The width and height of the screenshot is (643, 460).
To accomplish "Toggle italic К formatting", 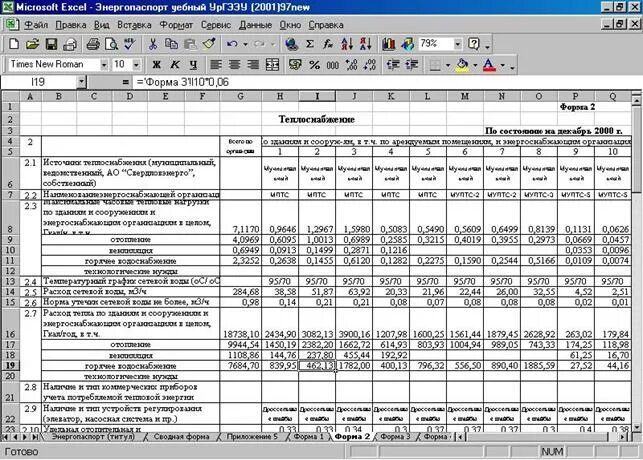I will coord(175,65).
